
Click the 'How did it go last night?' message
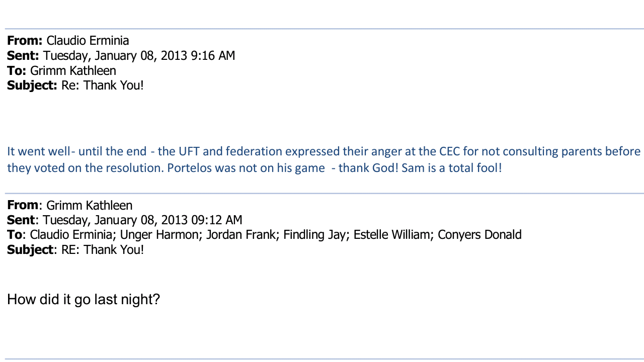(84, 300)
